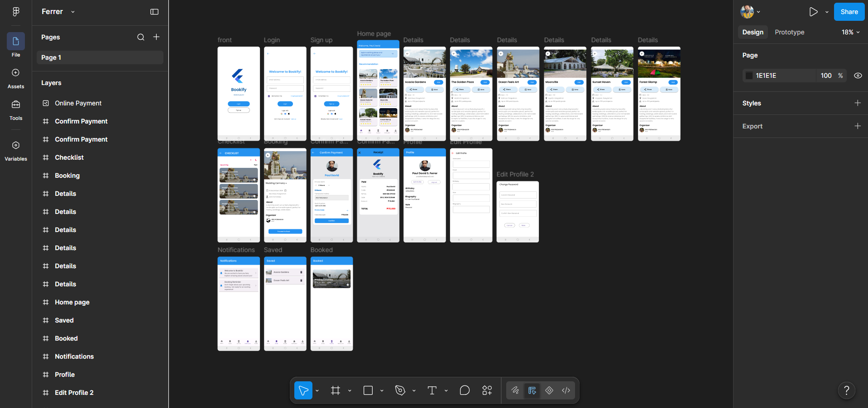Switch to the Prototype tab

pyautogui.click(x=789, y=32)
